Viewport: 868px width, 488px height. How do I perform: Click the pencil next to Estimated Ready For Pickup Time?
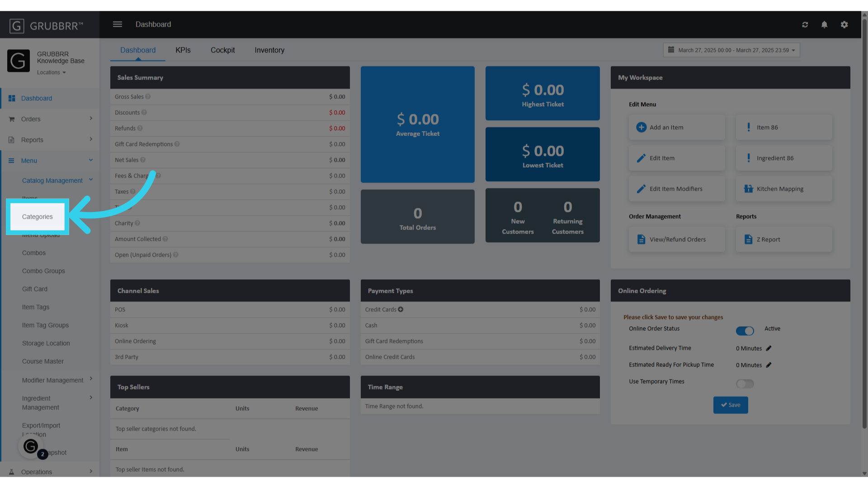(x=769, y=365)
